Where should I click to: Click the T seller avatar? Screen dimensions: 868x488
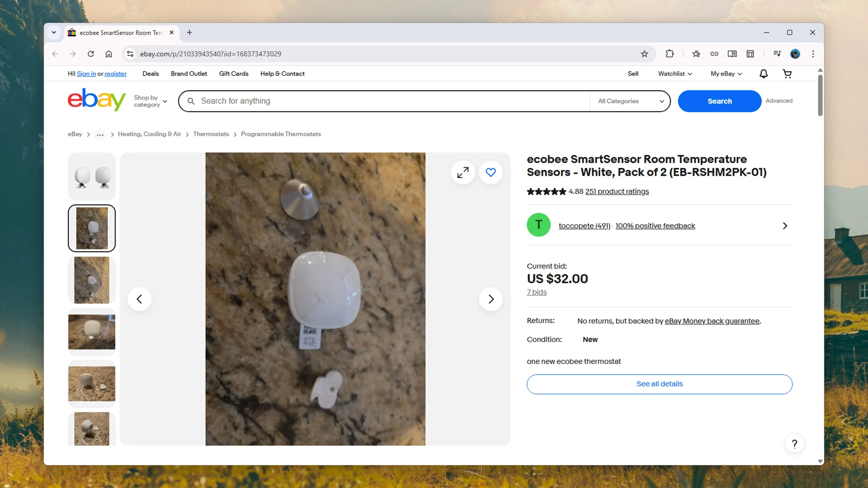click(x=539, y=225)
